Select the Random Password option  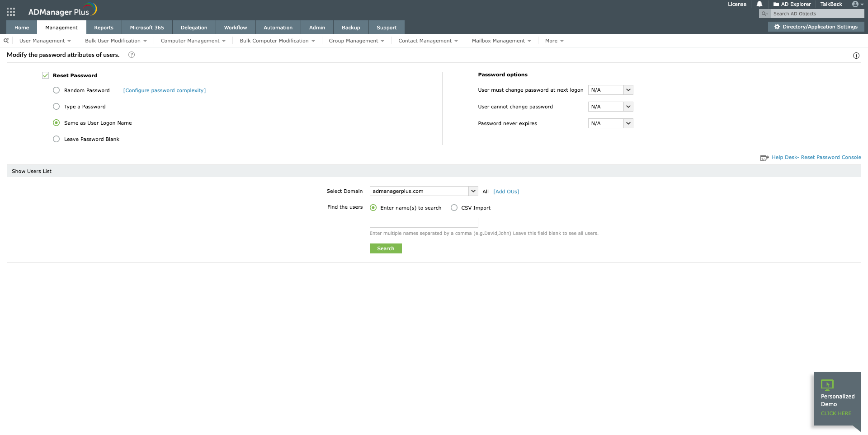(x=56, y=90)
